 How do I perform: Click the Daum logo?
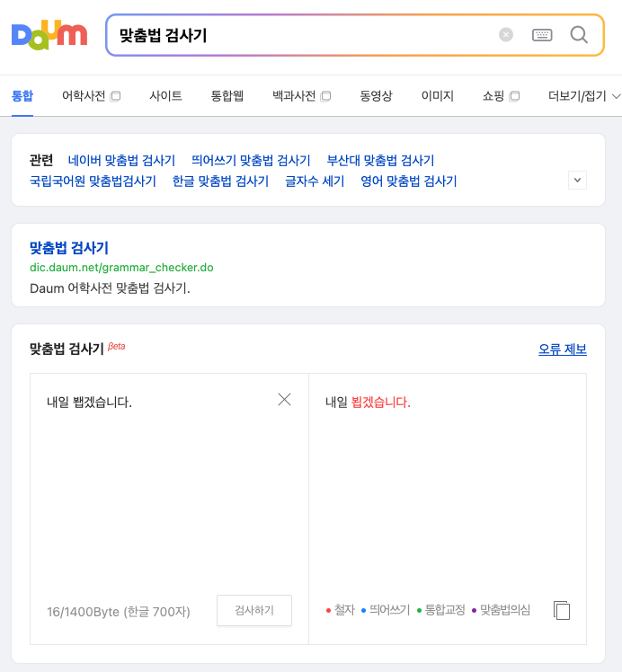coord(49,34)
